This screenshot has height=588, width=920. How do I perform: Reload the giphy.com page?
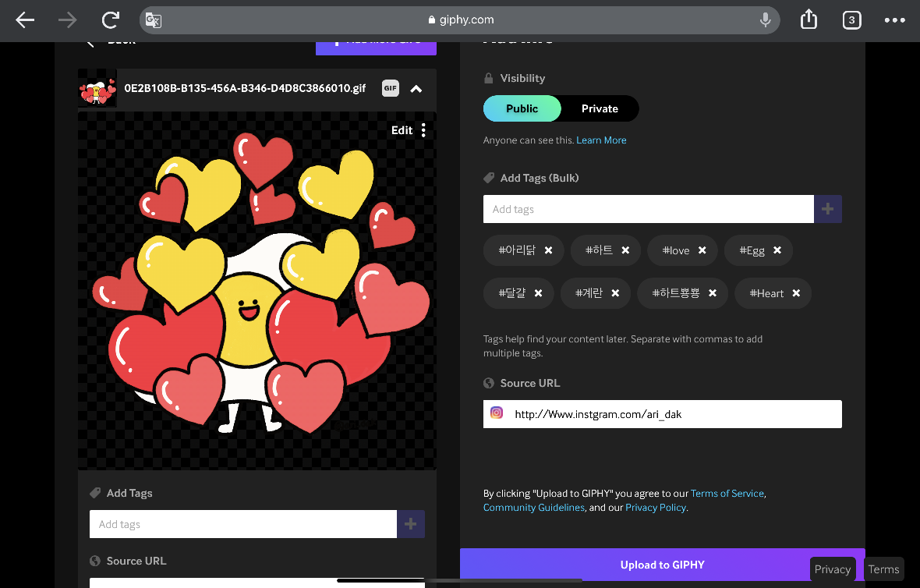pos(110,20)
